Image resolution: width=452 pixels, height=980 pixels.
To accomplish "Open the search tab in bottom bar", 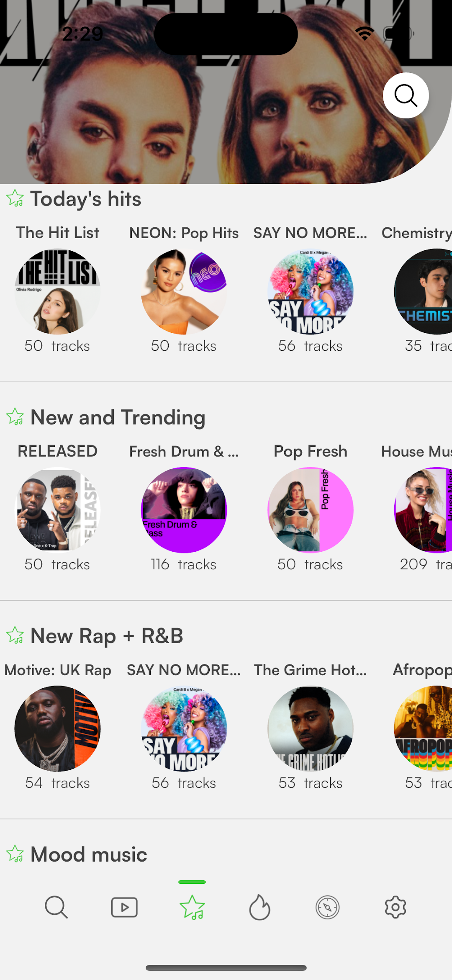I will pos(56,907).
